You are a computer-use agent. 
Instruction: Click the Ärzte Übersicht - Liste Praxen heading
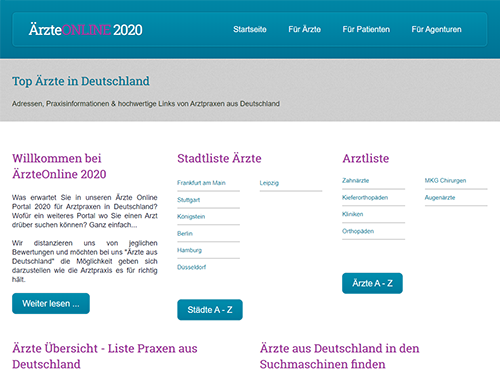pyautogui.click(x=105, y=356)
